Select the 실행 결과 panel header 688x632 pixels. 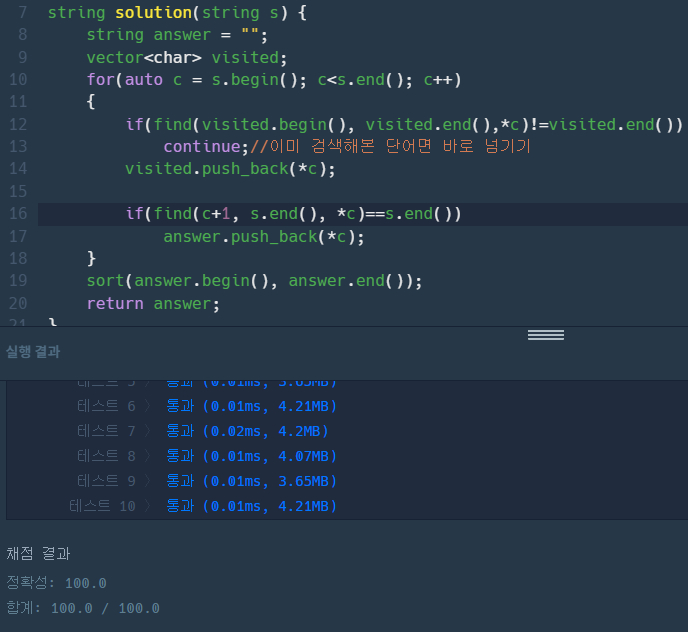(33, 351)
